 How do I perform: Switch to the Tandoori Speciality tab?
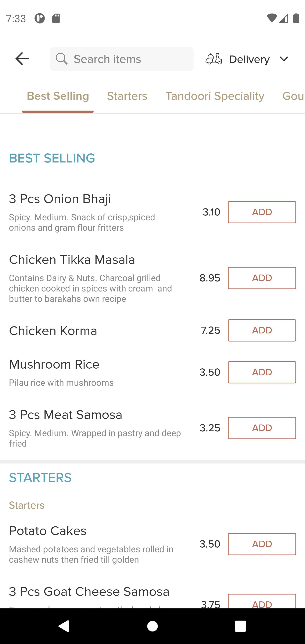pos(215,96)
